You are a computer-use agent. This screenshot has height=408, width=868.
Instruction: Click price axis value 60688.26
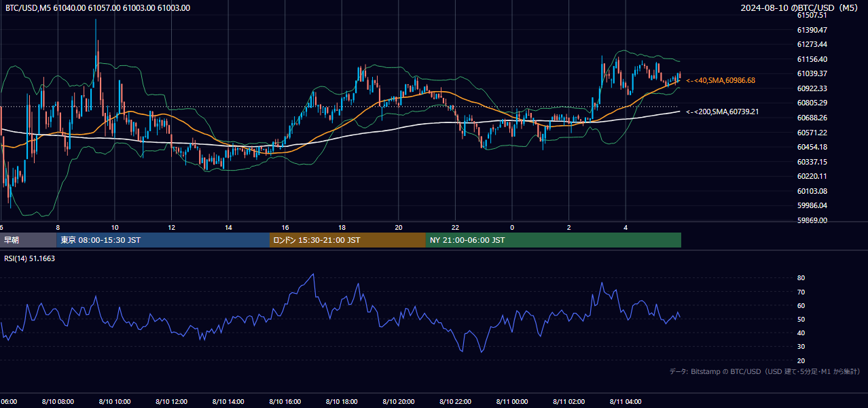[x=811, y=118]
